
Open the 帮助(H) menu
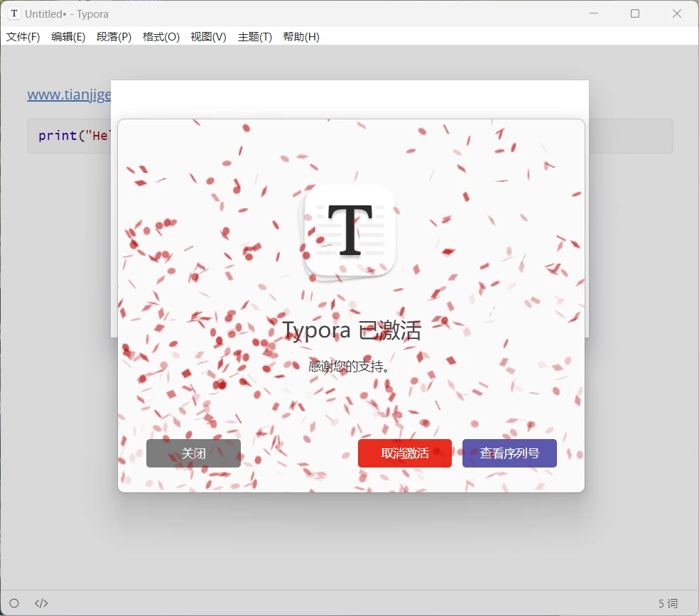click(301, 37)
